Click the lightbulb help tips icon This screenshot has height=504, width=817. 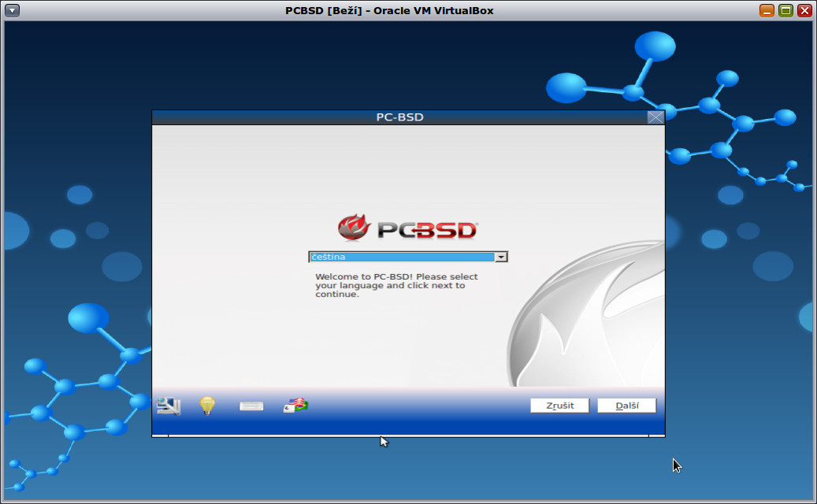[206, 405]
